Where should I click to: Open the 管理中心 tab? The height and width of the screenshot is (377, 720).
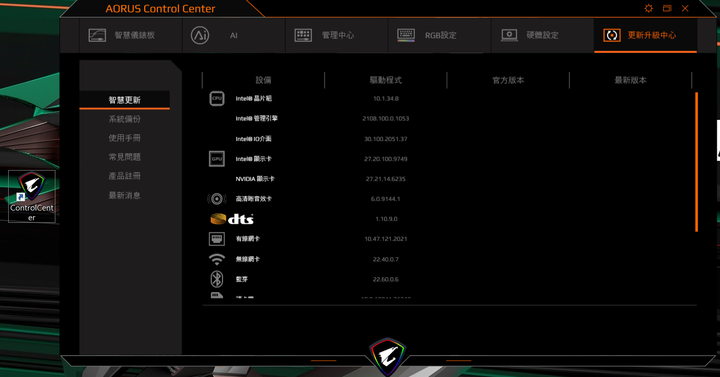(x=337, y=35)
